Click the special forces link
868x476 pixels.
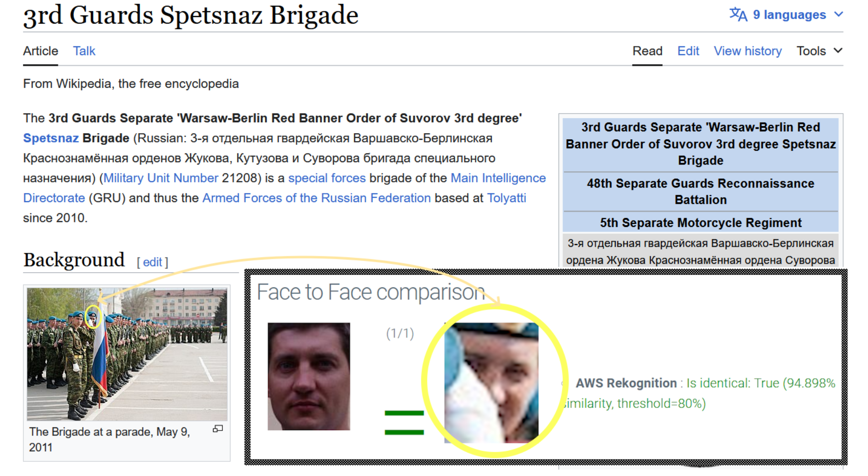(327, 178)
